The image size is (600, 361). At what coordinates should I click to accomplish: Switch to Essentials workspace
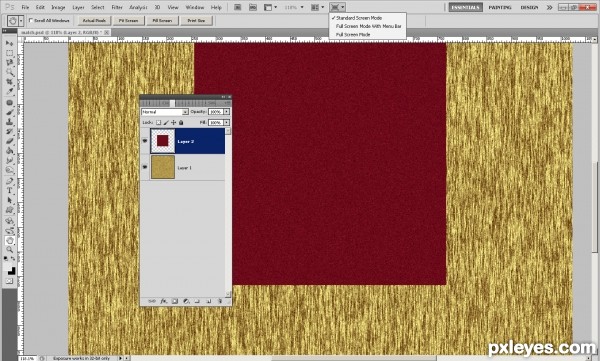pos(465,7)
